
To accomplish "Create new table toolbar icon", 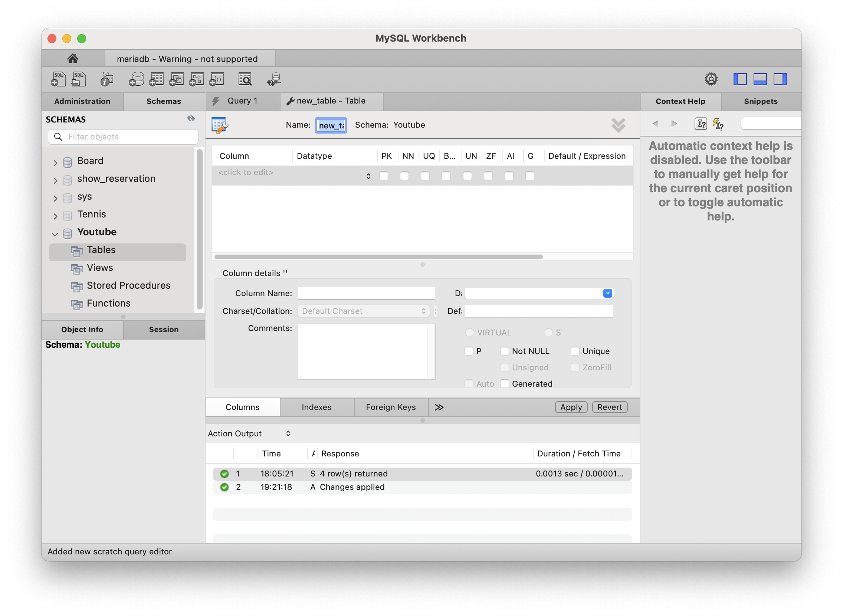I will coord(156,79).
